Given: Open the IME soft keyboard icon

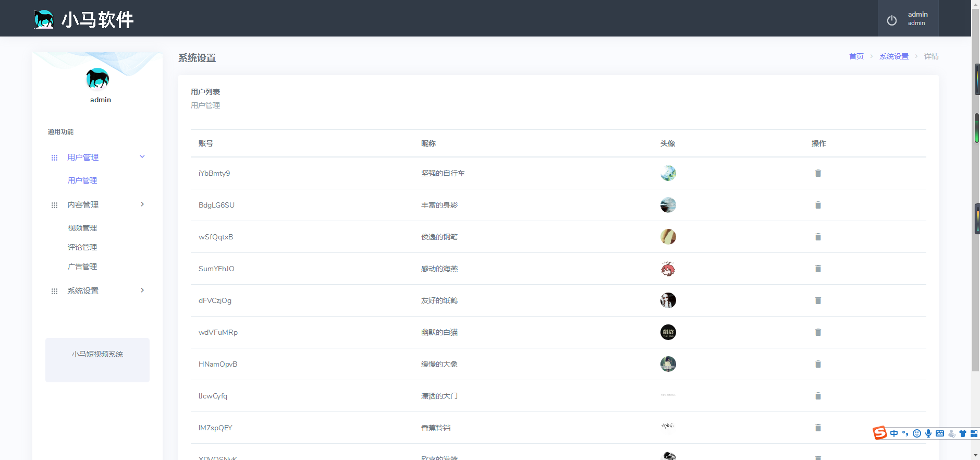Looking at the screenshot, I should 940,433.
